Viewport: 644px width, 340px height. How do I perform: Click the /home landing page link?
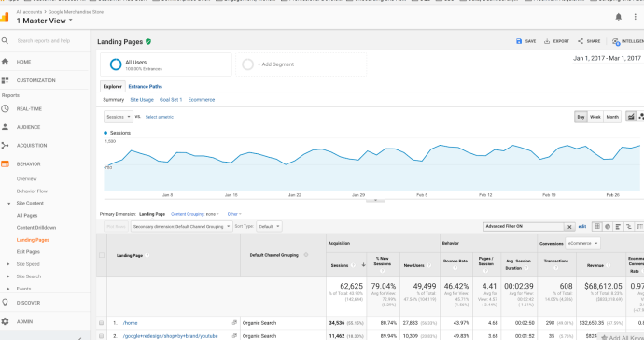tap(130, 323)
